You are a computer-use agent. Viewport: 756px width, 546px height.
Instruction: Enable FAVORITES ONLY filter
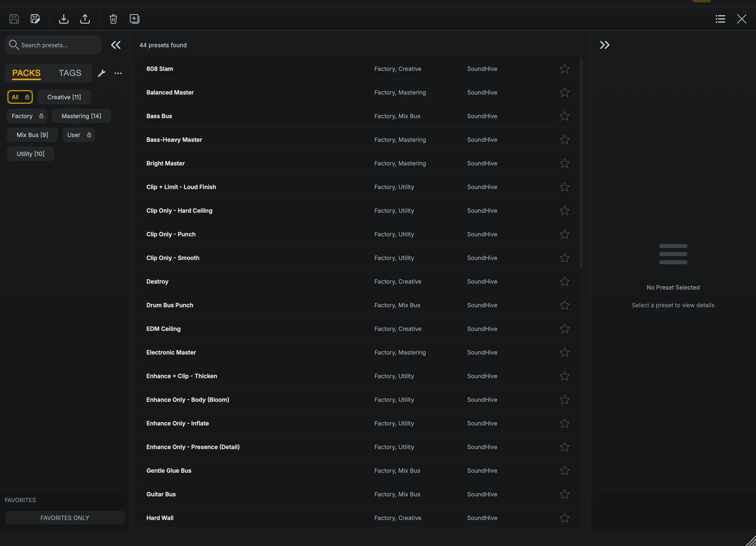tap(65, 518)
